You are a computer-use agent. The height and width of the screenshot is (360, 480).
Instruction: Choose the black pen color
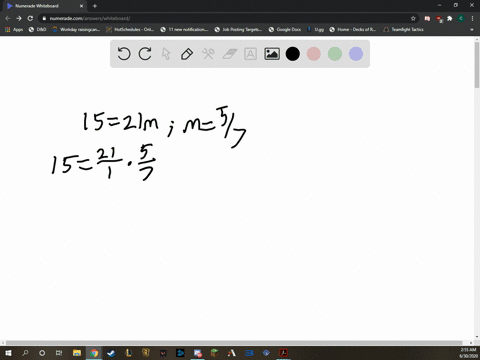click(293, 54)
